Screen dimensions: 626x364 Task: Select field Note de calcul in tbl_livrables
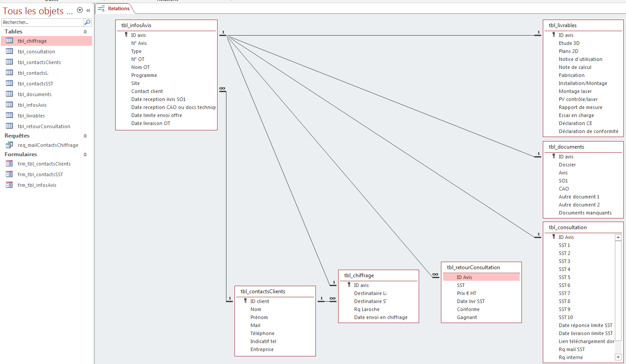coord(575,67)
